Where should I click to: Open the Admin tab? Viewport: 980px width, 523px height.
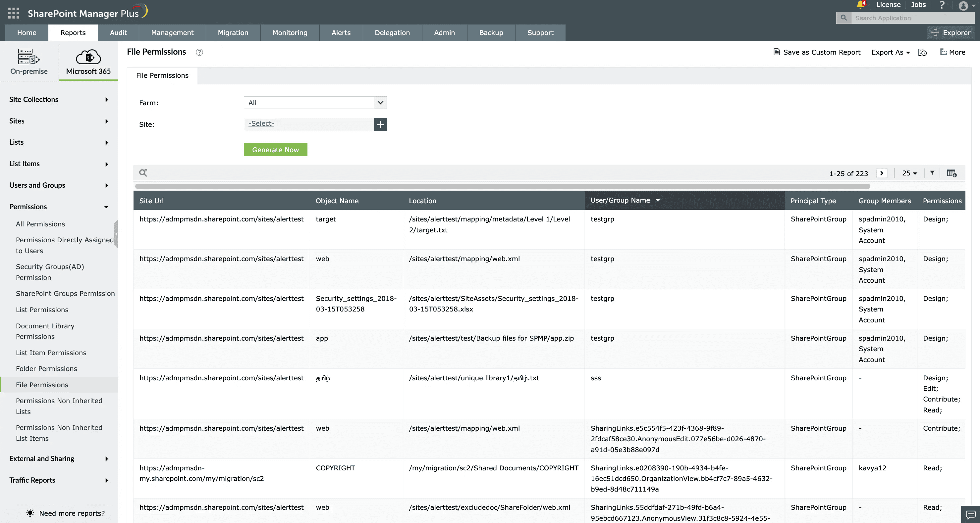click(x=444, y=33)
